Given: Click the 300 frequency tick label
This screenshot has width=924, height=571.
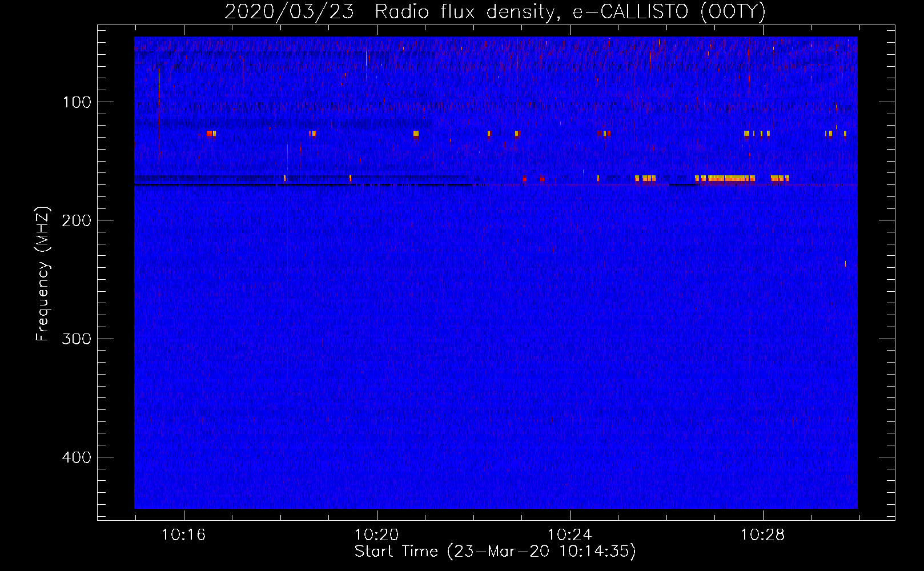Looking at the screenshot, I should (76, 339).
